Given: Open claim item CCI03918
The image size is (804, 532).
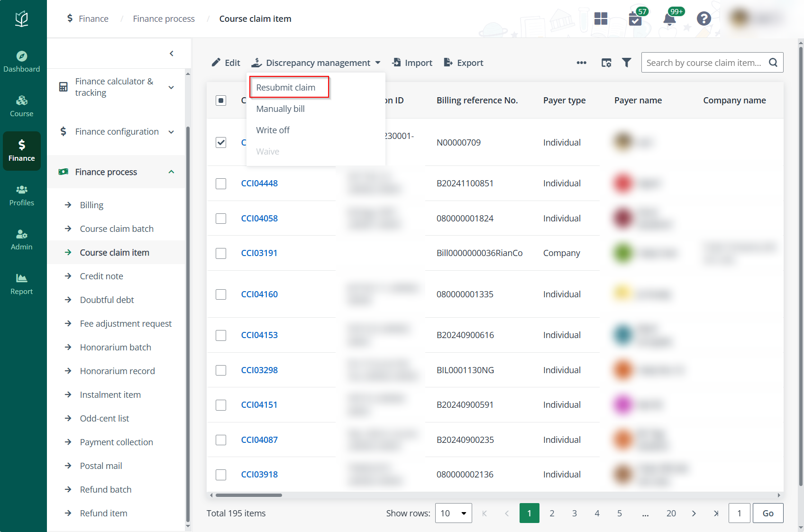Looking at the screenshot, I should (x=259, y=475).
